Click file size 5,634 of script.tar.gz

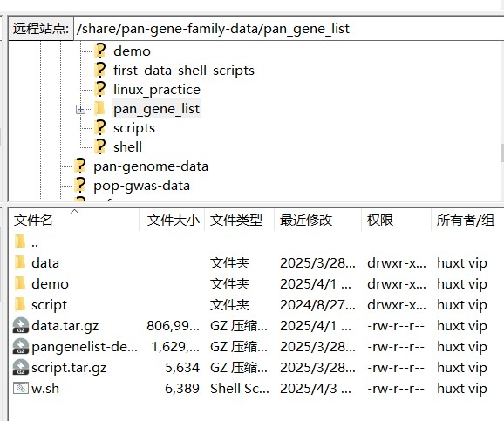click(182, 368)
